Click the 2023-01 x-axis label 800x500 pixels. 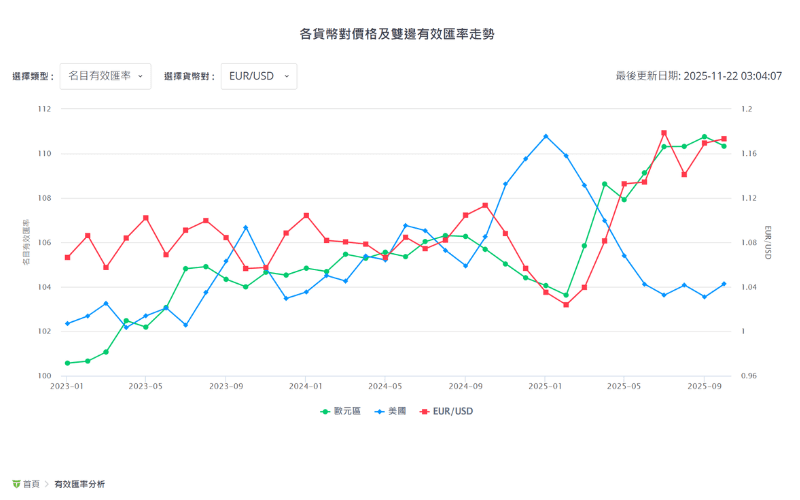66,386
